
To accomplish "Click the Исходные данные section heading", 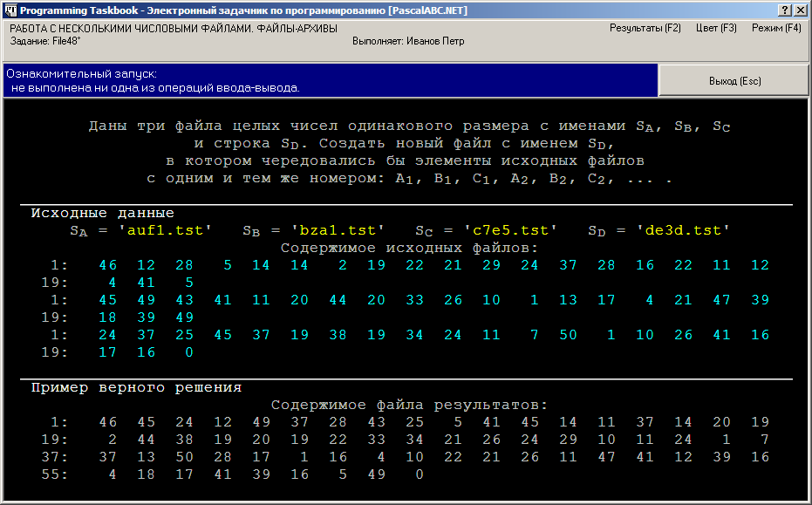I will pos(103,213).
